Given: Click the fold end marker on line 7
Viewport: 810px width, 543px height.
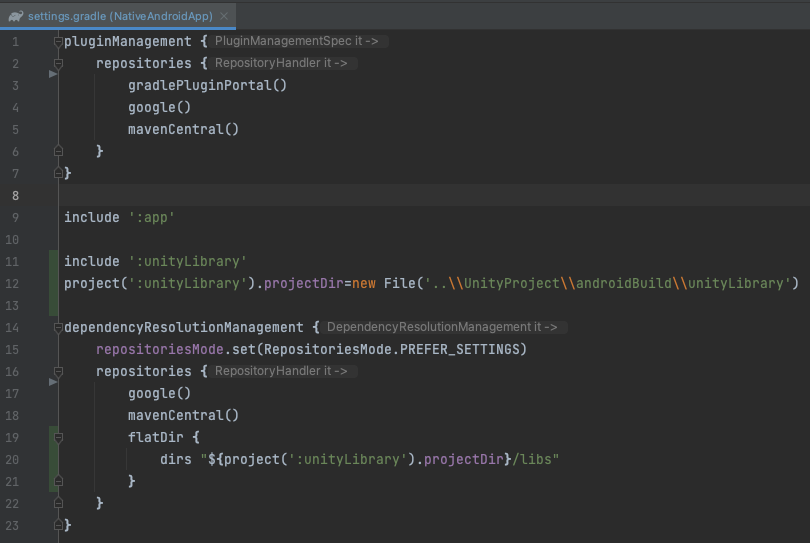Looking at the screenshot, I should (x=58, y=173).
